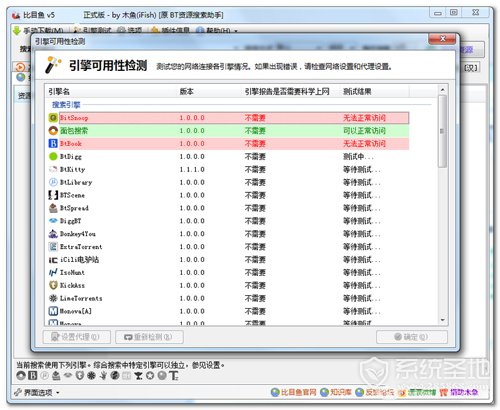This screenshot has width=500, height=410.
Task: Open the 比目鱼官网 link
Action: (293, 392)
